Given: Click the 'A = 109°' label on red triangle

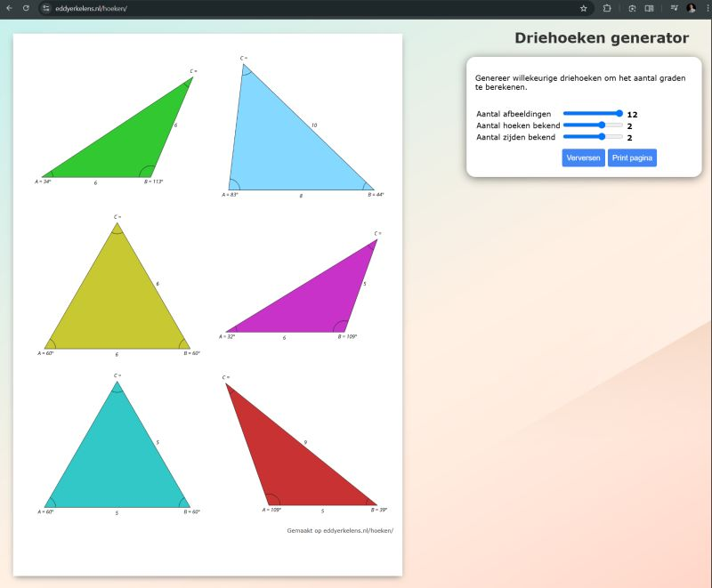Looking at the screenshot, I should click(271, 510).
